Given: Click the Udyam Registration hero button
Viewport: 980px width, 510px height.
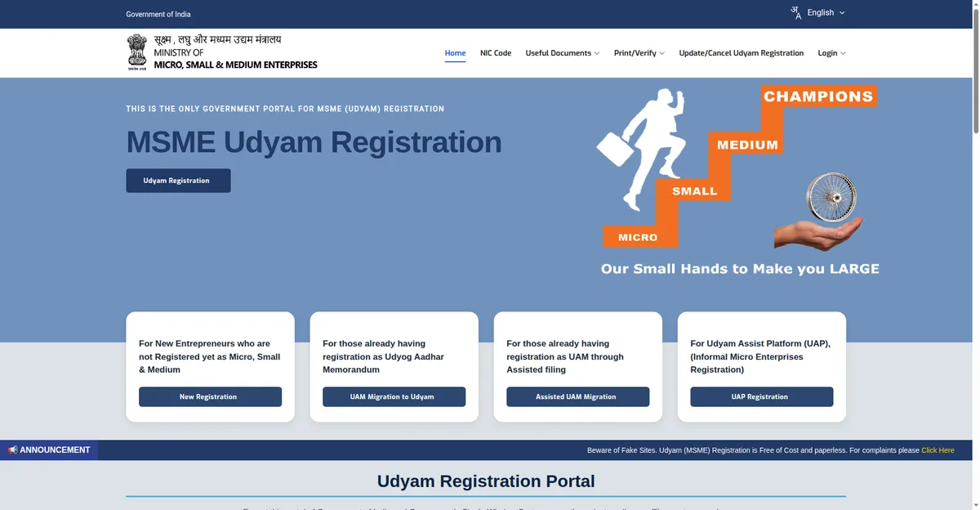Looking at the screenshot, I should click(178, 181).
